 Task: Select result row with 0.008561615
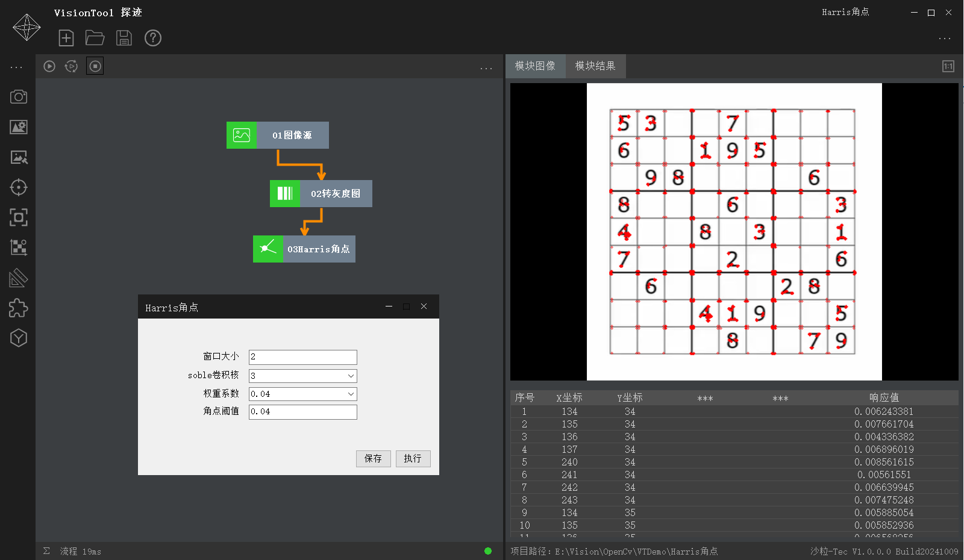734,462
